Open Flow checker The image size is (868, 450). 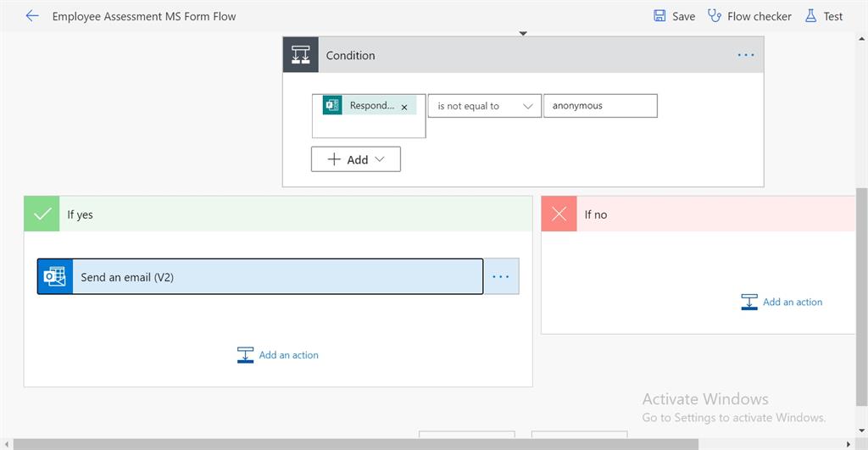click(x=749, y=16)
